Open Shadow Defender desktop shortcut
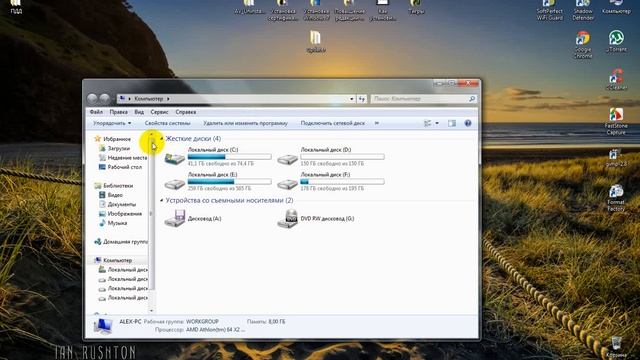Image resolution: width=640 pixels, height=360 pixels. (583, 10)
